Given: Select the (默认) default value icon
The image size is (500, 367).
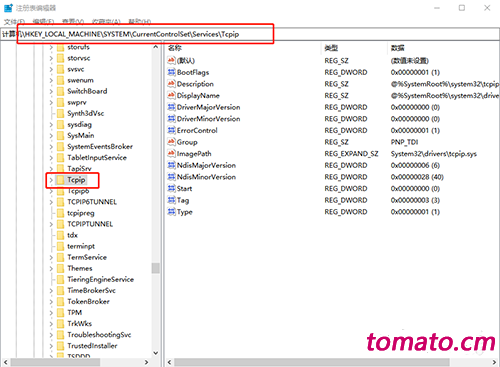Looking at the screenshot, I should click(x=171, y=60).
